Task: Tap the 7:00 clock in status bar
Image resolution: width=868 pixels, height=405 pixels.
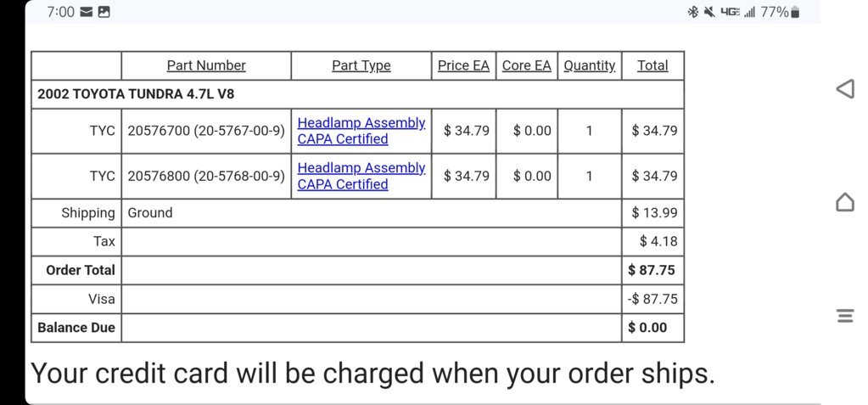Action: pyautogui.click(x=61, y=12)
